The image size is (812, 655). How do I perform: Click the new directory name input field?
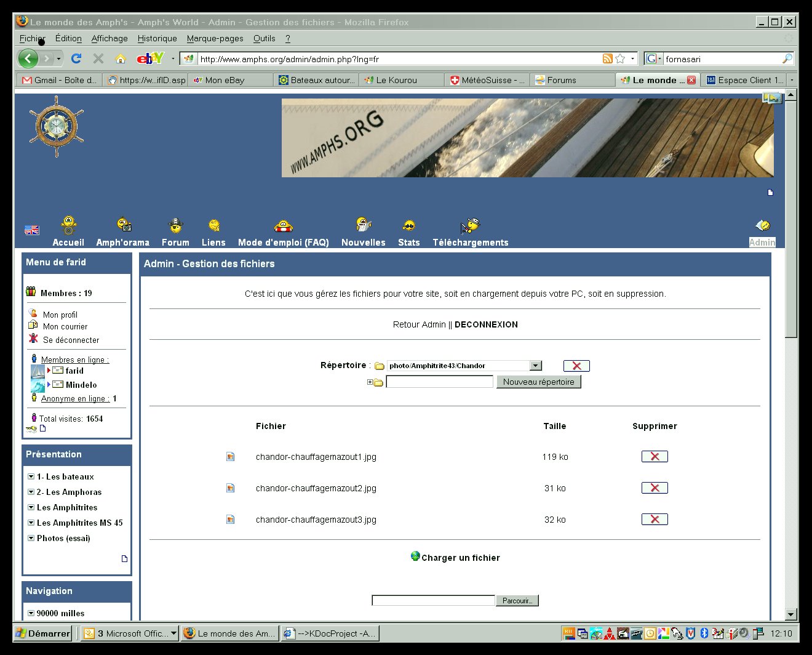[439, 382]
